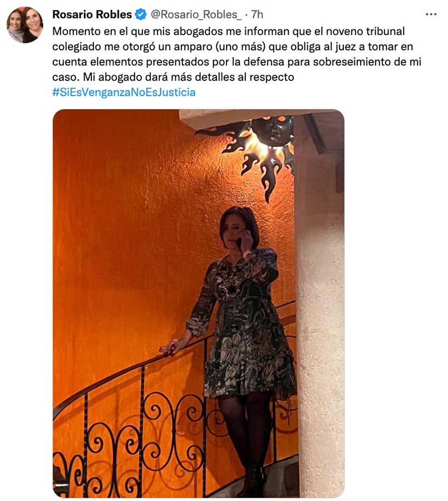Click the blue verified badge beside Rosario Robles

pyautogui.click(x=141, y=14)
